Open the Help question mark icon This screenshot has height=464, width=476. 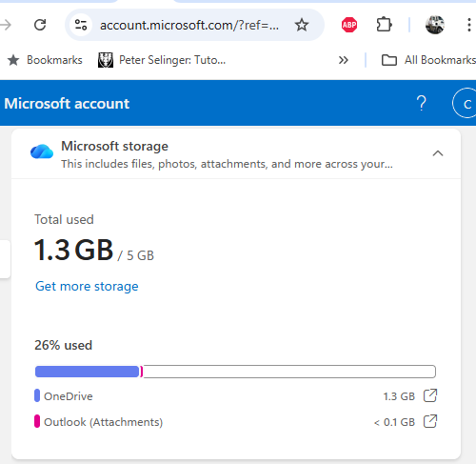[x=422, y=103]
